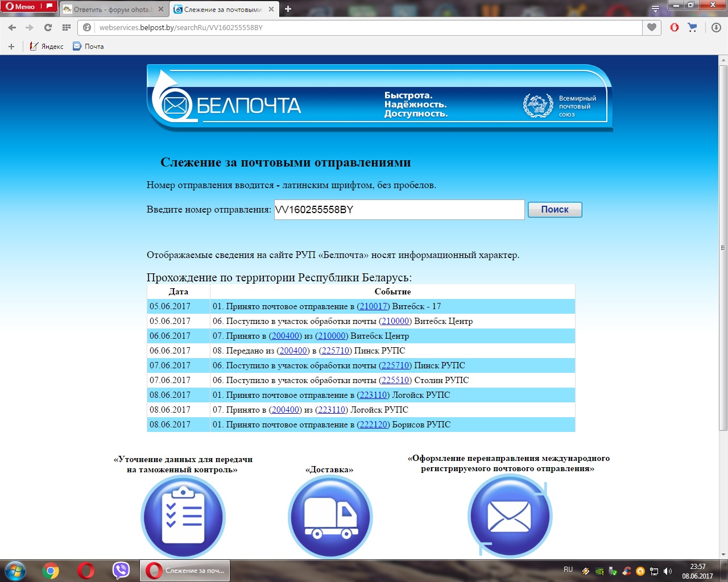
Task: Follow the 222120 Борисов postal code link
Action: pyautogui.click(x=373, y=425)
